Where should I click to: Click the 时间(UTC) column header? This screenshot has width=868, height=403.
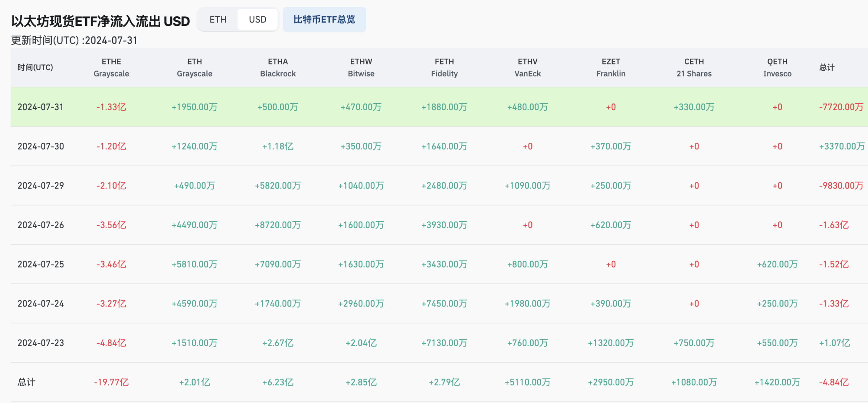point(34,67)
